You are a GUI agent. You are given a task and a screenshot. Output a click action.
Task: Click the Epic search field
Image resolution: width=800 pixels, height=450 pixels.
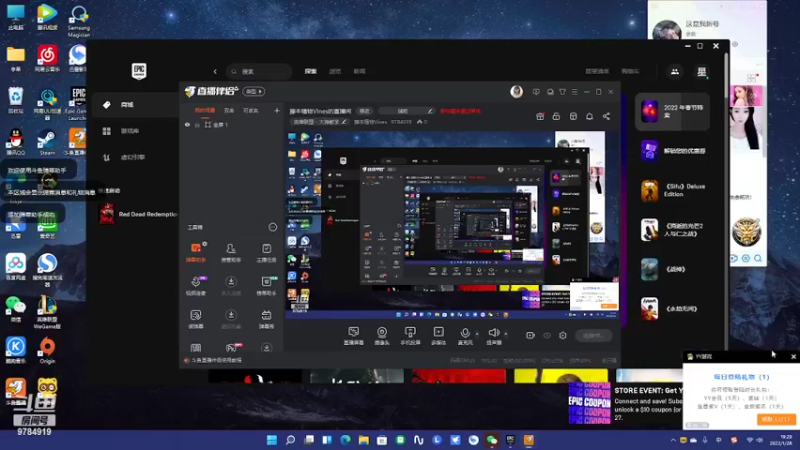(259, 71)
